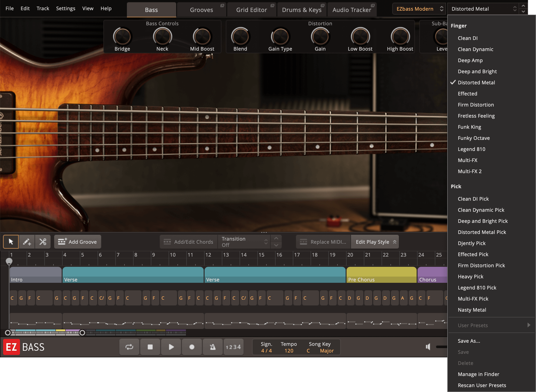Click the Edit Play Style button
This screenshot has height=392, width=536.
(375, 242)
